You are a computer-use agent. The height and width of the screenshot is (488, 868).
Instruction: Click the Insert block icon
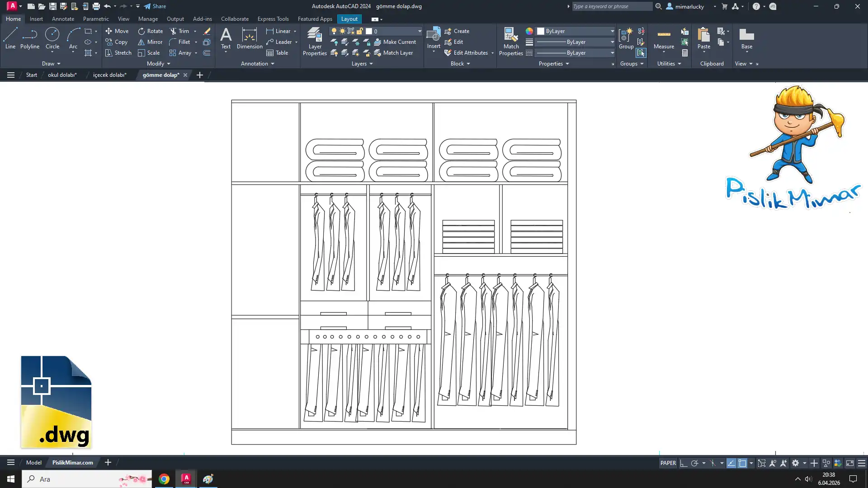coord(433,34)
